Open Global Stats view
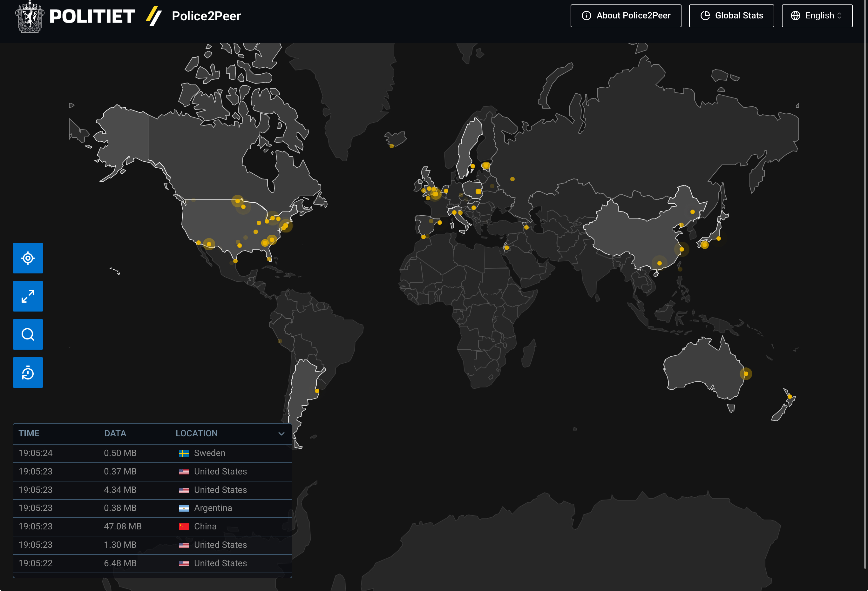 (731, 16)
